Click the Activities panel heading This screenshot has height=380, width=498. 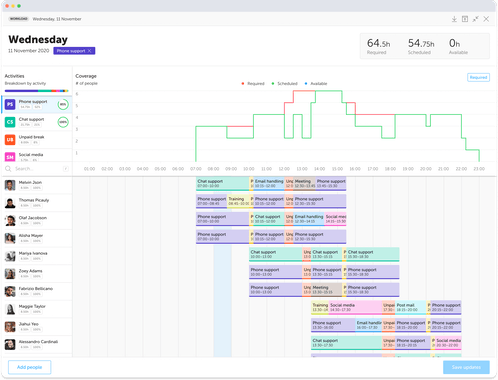(x=14, y=76)
